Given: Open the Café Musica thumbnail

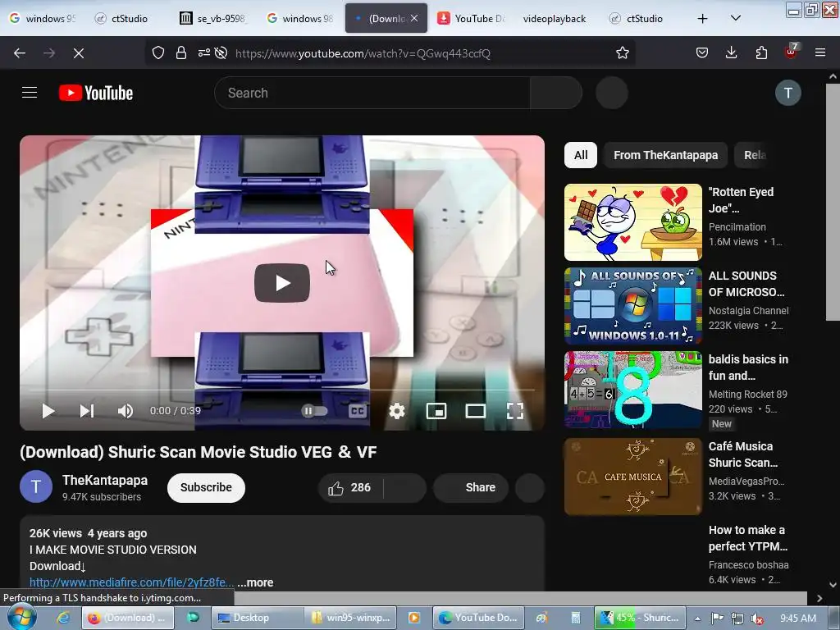Looking at the screenshot, I should coord(632,477).
